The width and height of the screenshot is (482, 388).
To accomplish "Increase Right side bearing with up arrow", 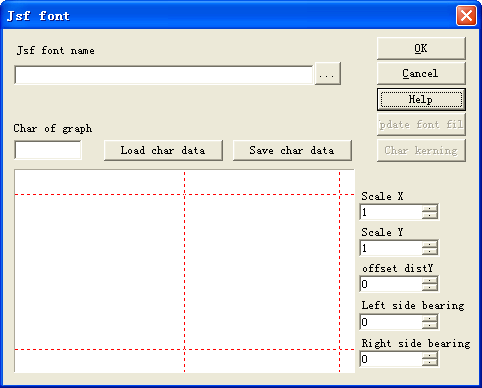I will [430, 356].
